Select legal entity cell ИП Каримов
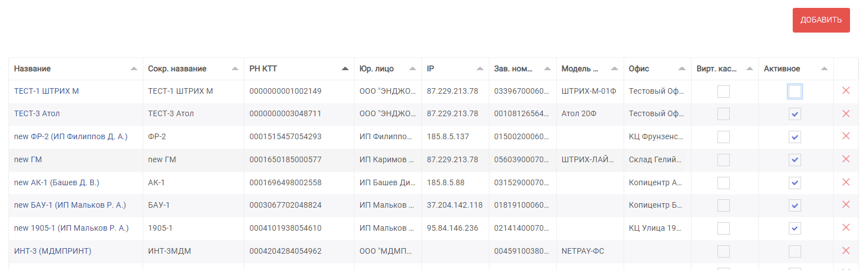This screenshot has width=868, height=270. (387, 159)
